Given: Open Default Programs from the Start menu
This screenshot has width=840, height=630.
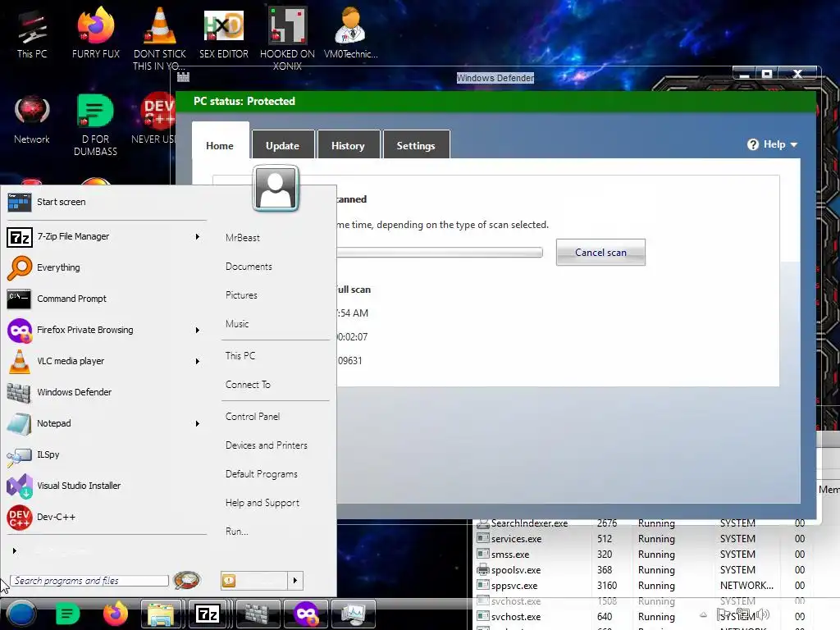Looking at the screenshot, I should click(x=261, y=474).
